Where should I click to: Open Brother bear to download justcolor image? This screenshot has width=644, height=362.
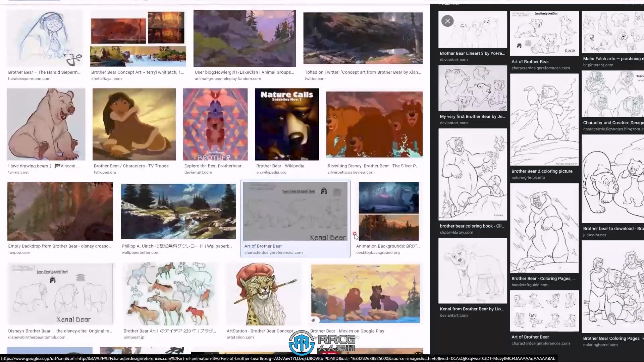tap(613, 179)
